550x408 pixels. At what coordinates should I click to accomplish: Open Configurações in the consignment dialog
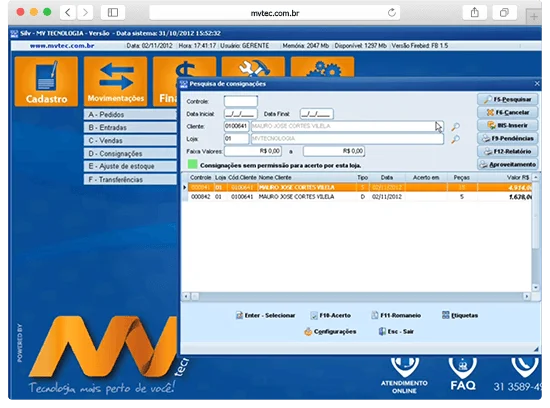pyautogui.click(x=330, y=332)
